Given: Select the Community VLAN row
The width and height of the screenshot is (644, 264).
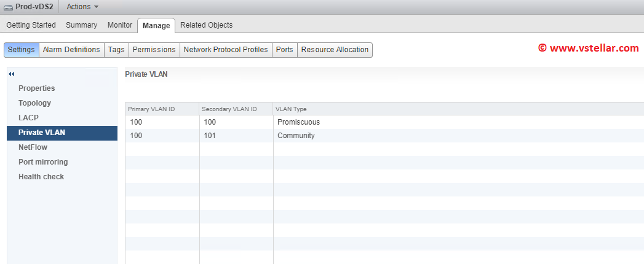Looking at the screenshot, I should 296,136.
